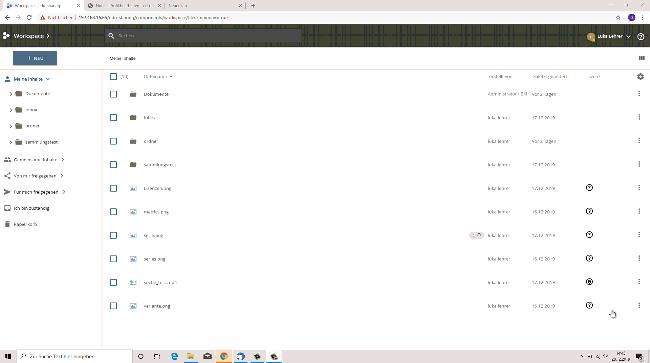Open the three-dot menu of the Dokumente row

click(x=639, y=94)
